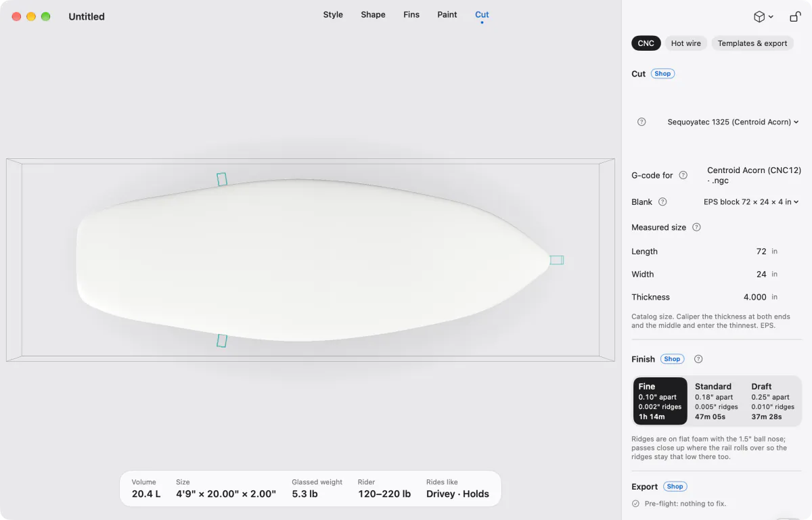The width and height of the screenshot is (812, 520).
Task: Open help for the machine selector
Action: (x=641, y=122)
